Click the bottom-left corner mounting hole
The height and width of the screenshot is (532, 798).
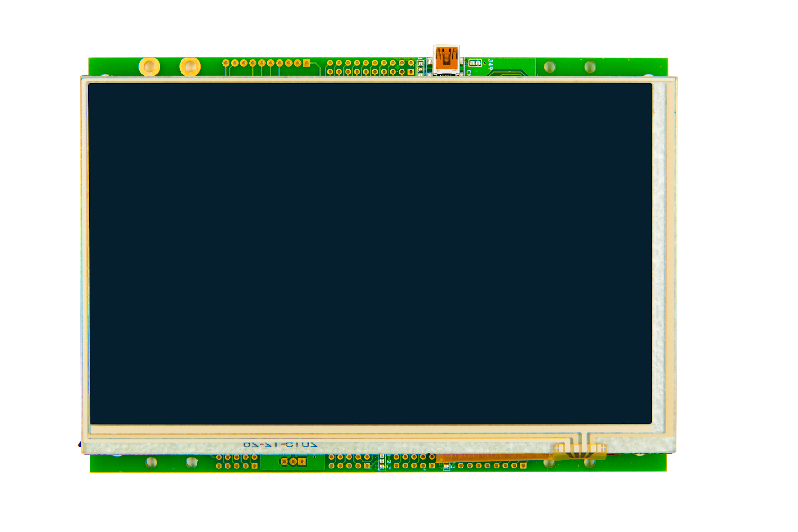pos(151,463)
